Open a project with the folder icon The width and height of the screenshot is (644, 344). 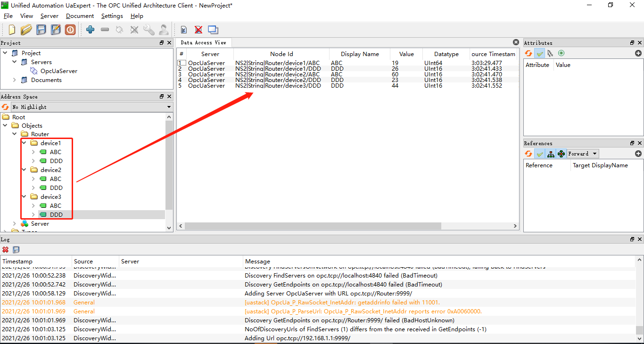[26, 30]
